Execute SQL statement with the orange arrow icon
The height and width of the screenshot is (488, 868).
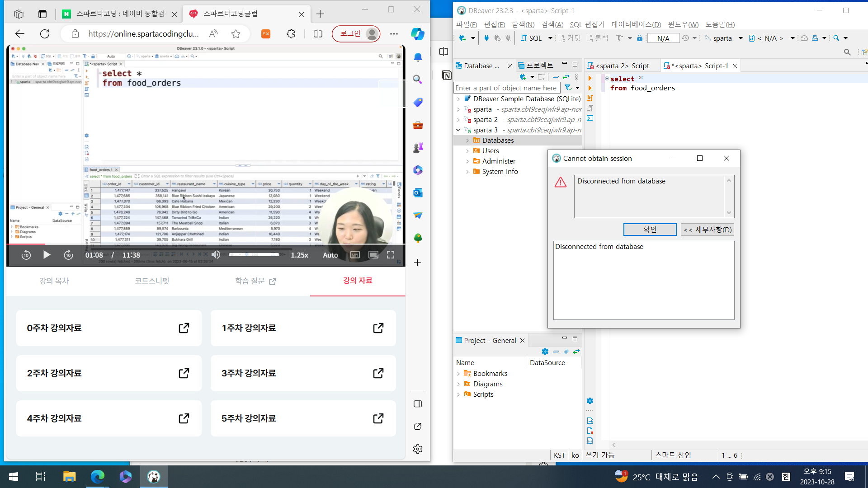click(x=590, y=79)
